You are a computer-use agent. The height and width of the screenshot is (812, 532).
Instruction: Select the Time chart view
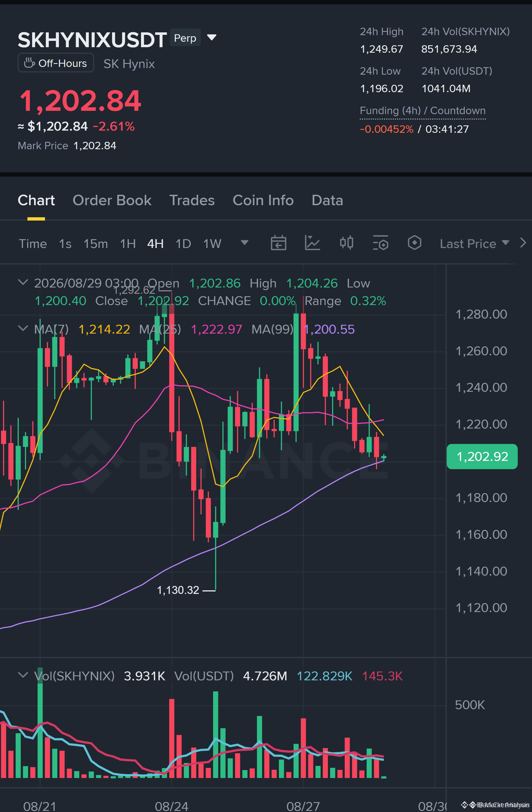click(x=33, y=244)
